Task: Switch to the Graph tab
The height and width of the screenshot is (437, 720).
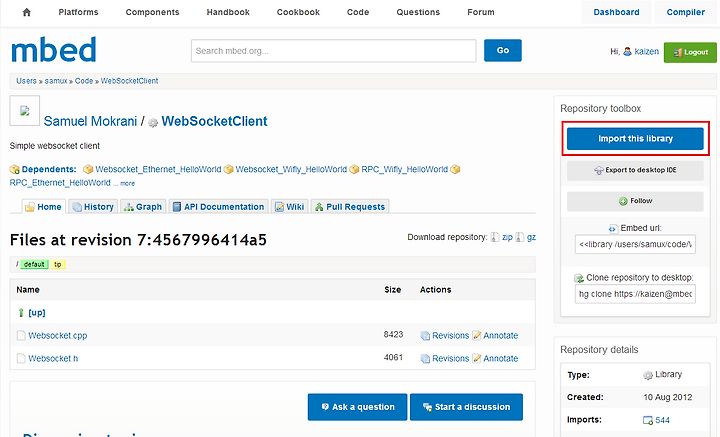Action: click(x=143, y=207)
